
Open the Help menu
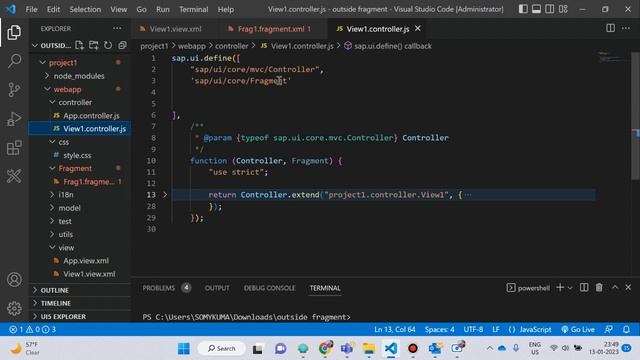pyautogui.click(x=226, y=9)
